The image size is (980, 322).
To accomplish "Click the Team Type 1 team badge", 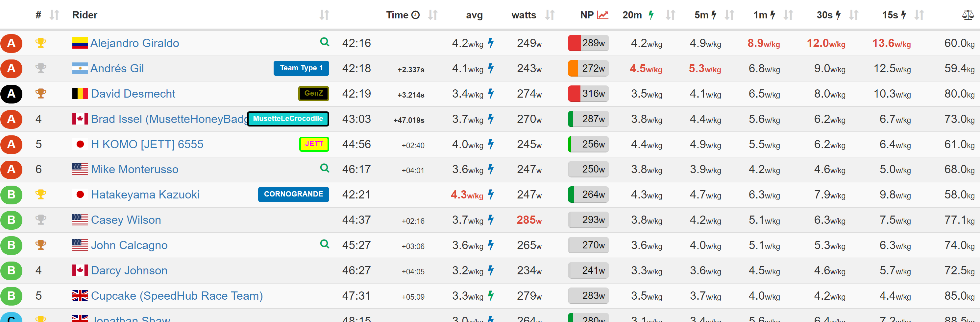I will pos(301,68).
